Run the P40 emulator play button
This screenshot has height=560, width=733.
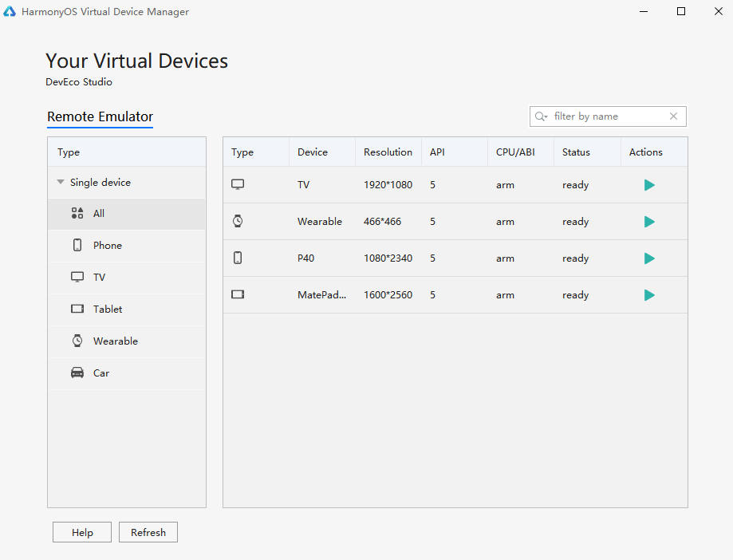click(x=649, y=258)
